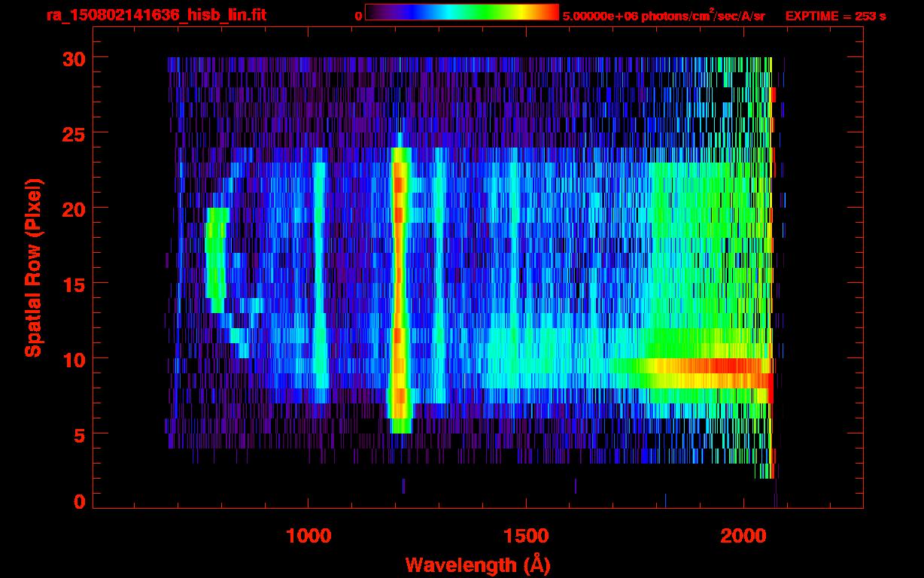
Task: Click the EXPTIME = 253 s label
Action: coord(836,15)
